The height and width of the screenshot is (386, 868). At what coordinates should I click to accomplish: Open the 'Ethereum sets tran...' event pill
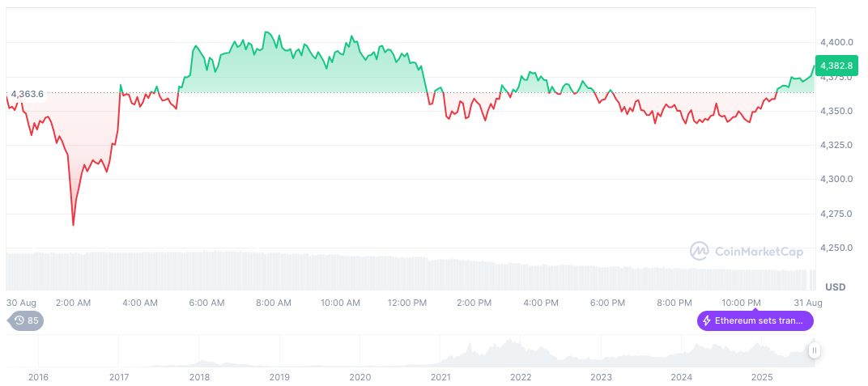pos(755,321)
